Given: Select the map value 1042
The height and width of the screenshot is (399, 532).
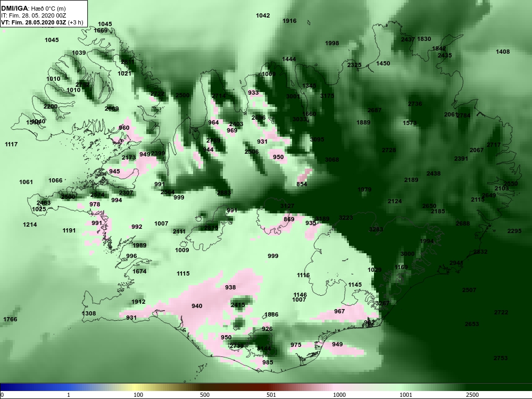Looking at the screenshot, I should [263, 15].
